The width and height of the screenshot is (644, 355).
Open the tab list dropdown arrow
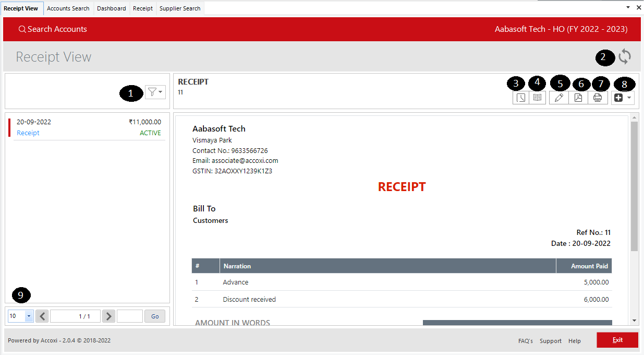pyautogui.click(x=628, y=8)
